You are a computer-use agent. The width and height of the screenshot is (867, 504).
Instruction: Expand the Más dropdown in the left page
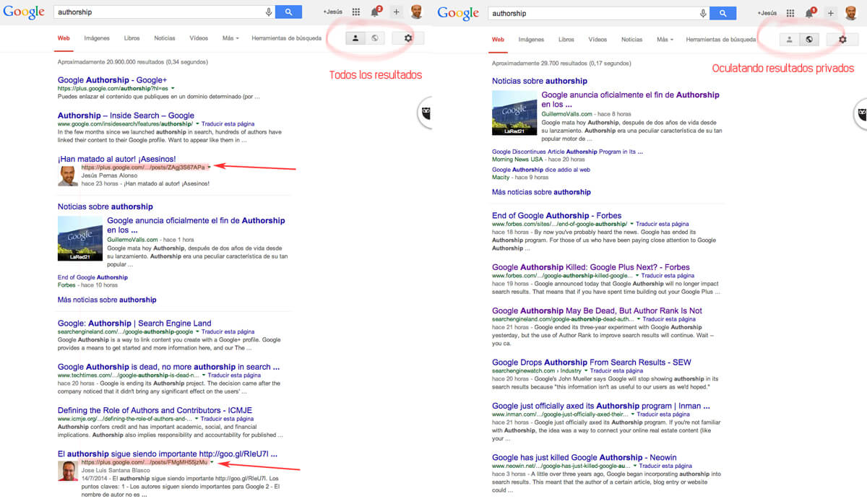[230, 38]
